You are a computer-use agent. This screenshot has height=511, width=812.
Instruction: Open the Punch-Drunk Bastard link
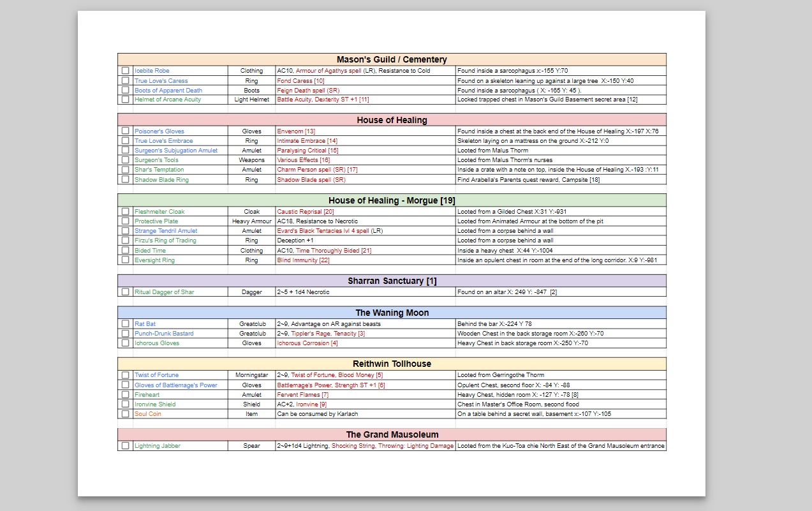[164, 334]
